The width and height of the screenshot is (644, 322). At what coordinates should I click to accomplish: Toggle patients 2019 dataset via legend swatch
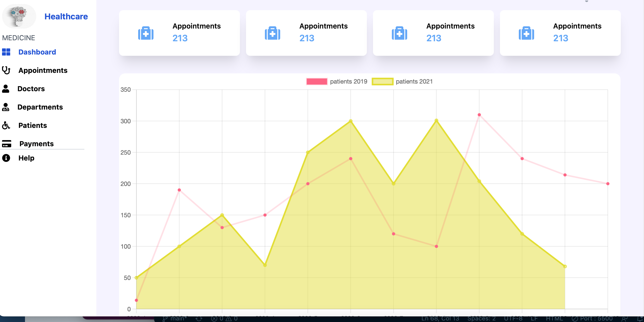[x=317, y=82]
